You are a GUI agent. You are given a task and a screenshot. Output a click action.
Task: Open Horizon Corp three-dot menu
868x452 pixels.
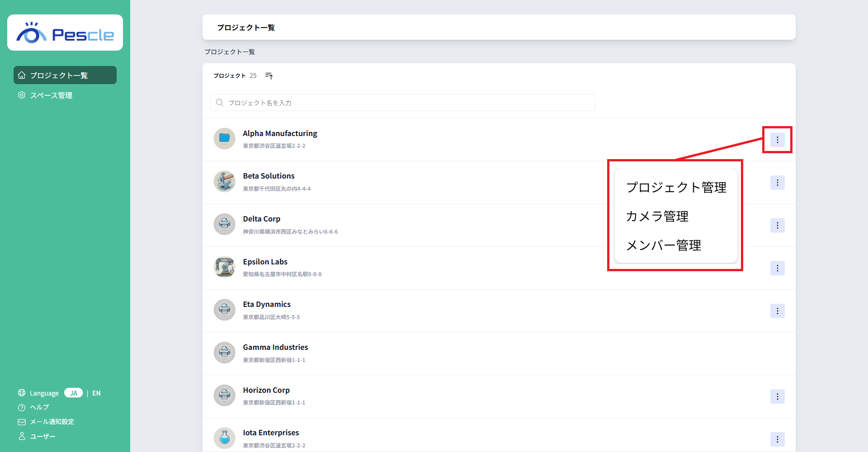pyautogui.click(x=777, y=397)
